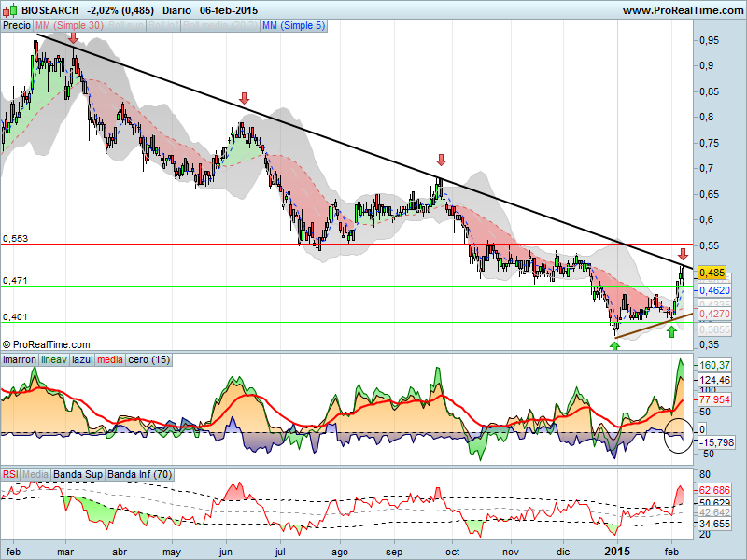The height and width of the screenshot is (560, 747).
Task: Toggle the MM (Simple 30) indicator label
Action: 69,26
